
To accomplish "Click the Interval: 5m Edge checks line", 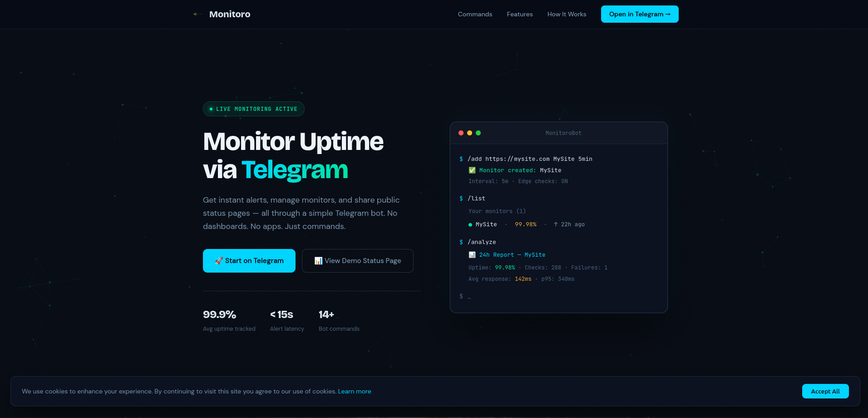I will 518,181.
